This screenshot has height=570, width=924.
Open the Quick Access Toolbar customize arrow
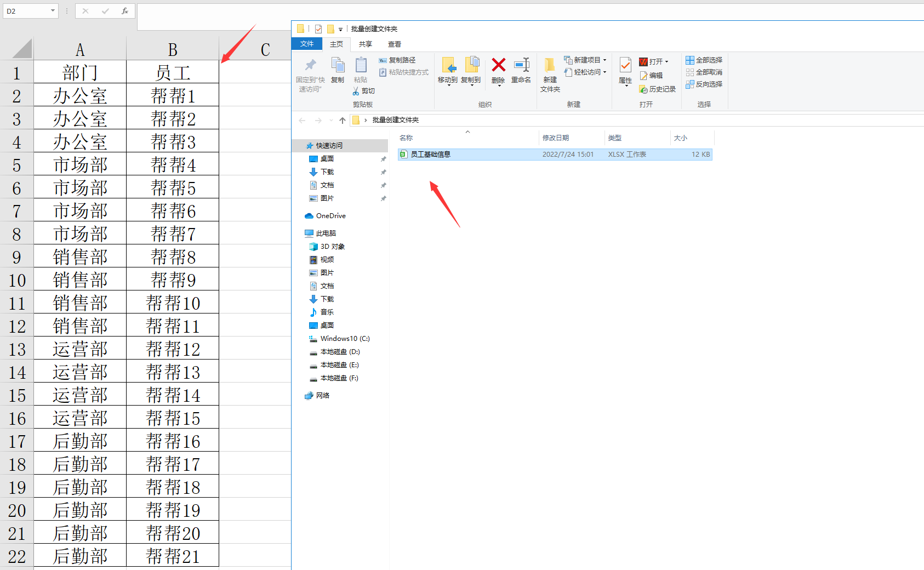pyautogui.click(x=340, y=29)
